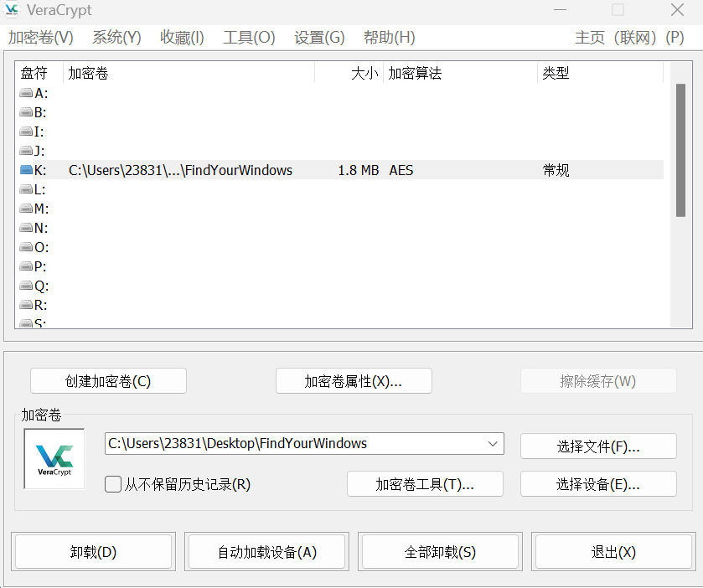Screen dimensions: 703x588
Task: Click the drive icon for I:
Action: (x=26, y=132)
